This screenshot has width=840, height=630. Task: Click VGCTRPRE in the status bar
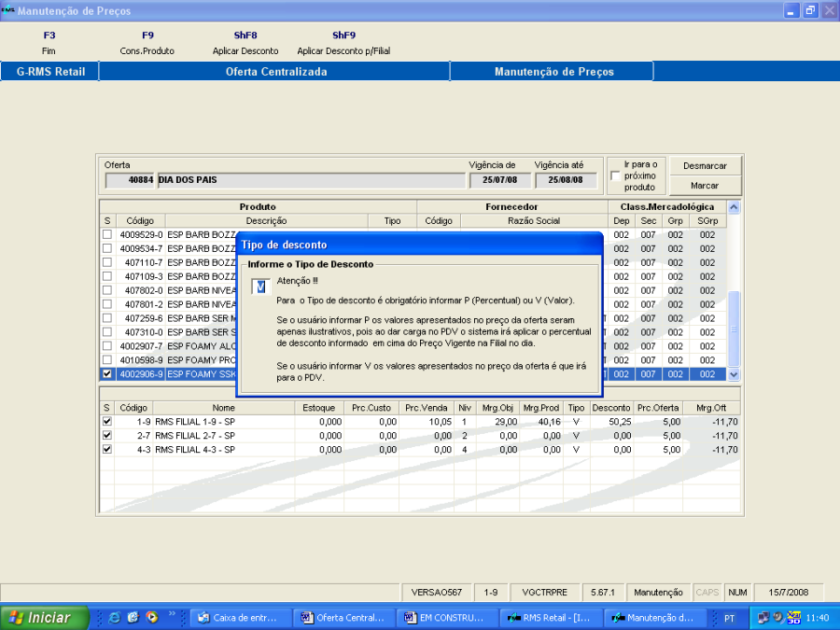[544, 593]
